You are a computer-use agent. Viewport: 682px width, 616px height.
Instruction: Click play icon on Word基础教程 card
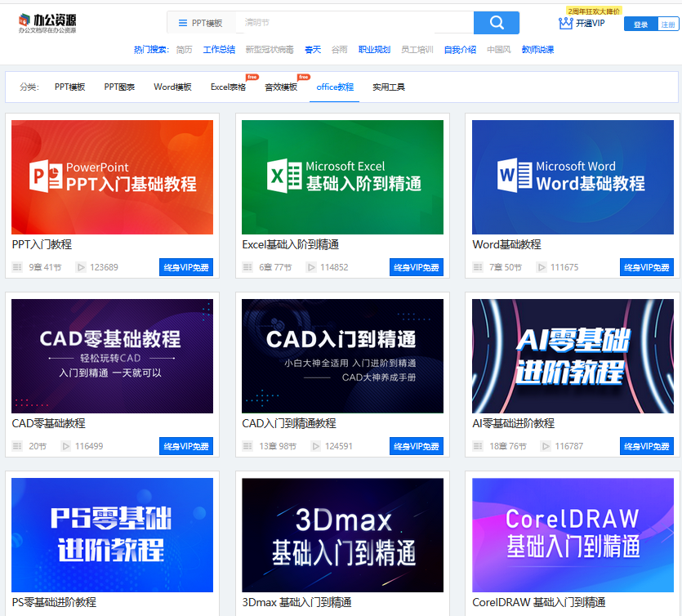point(541,266)
